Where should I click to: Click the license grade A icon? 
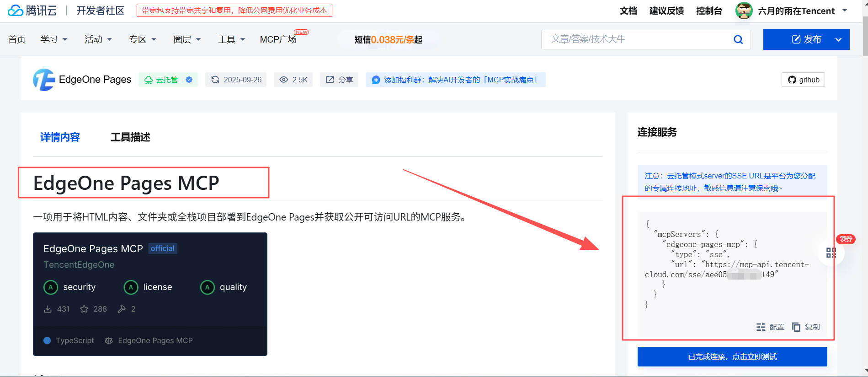[x=131, y=287]
